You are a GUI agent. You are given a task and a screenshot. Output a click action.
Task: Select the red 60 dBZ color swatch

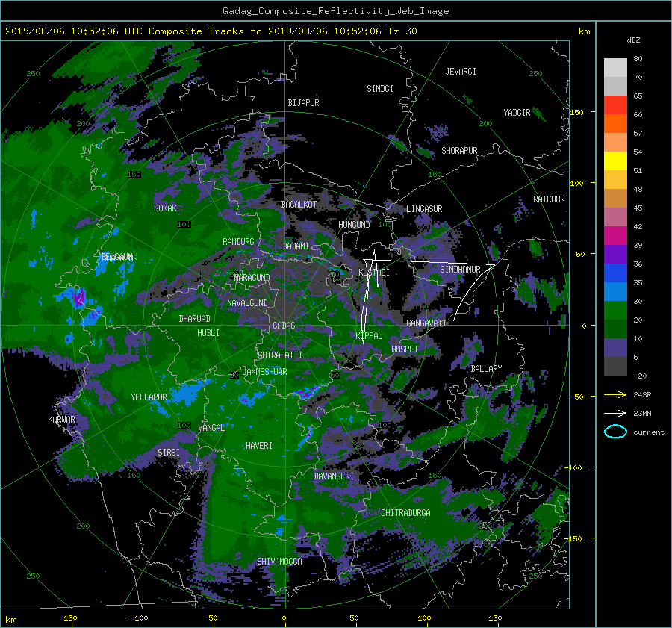tap(615, 105)
